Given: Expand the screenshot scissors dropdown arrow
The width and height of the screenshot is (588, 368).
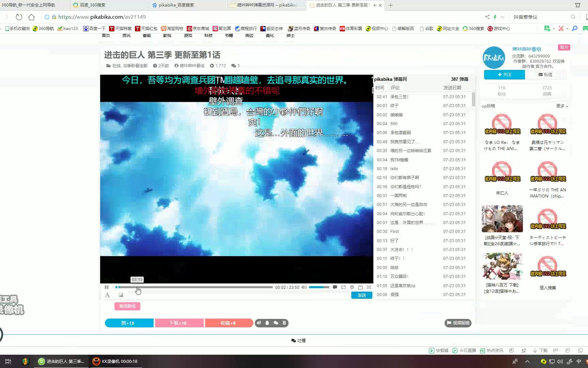Looking at the screenshot, I should coord(567,29).
